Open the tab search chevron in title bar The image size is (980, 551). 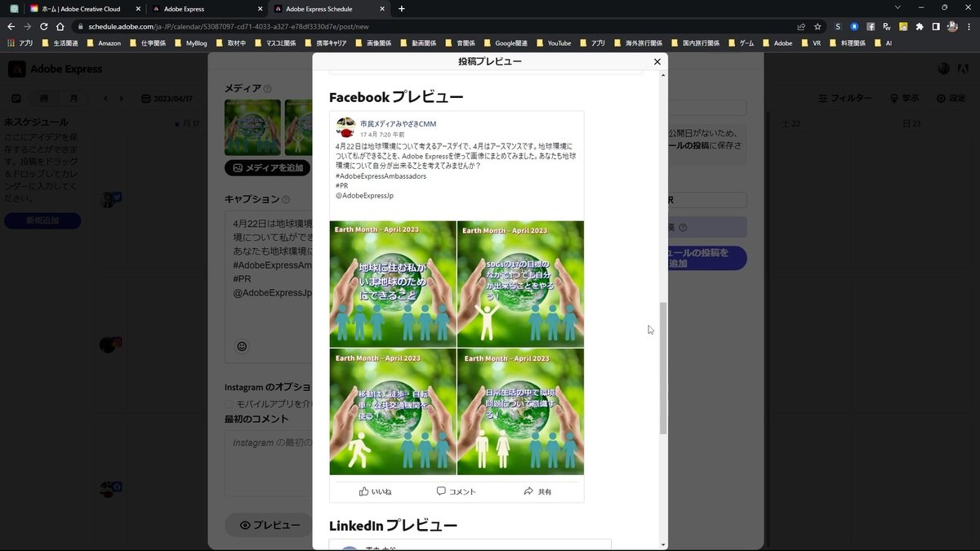(898, 7)
